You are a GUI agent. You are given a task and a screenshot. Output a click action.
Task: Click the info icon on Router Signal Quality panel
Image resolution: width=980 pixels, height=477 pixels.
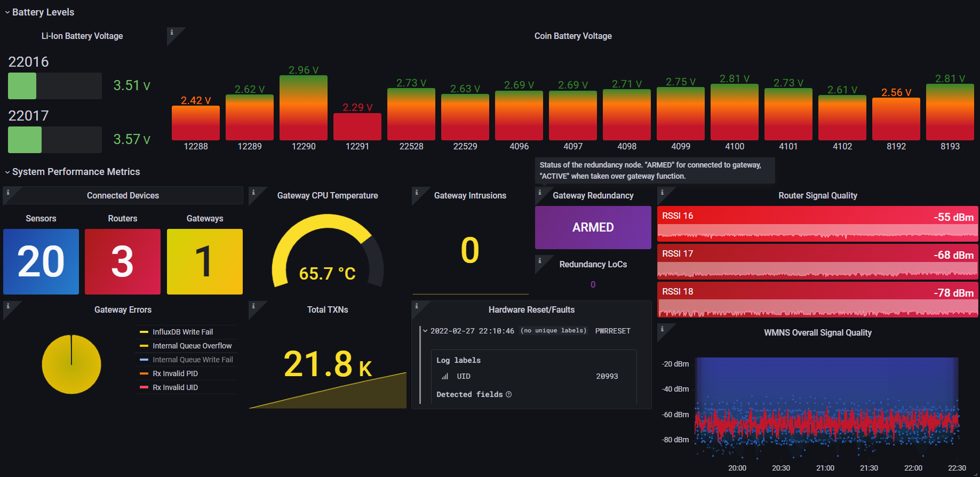[662, 192]
